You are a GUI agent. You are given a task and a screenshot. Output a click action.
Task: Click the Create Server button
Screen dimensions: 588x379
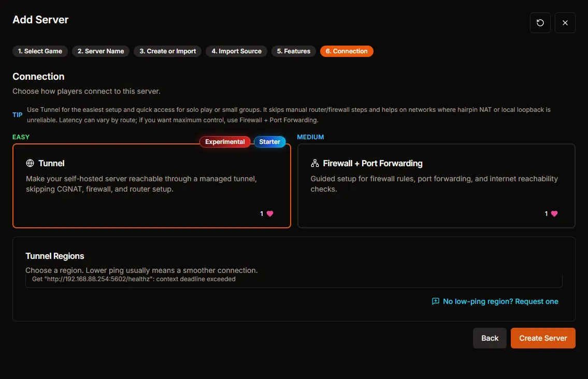543,338
